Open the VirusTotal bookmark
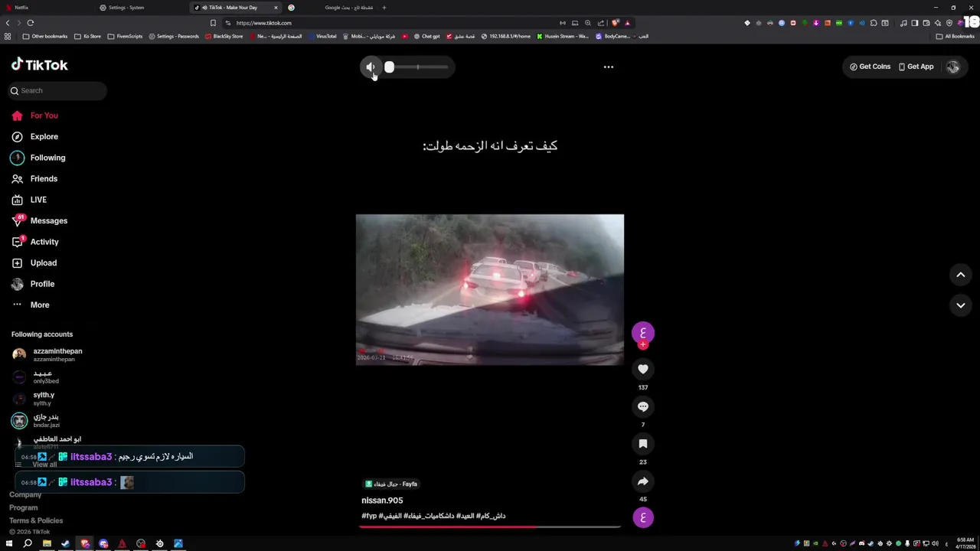Screen dimensions: 980x551 click(322, 36)
